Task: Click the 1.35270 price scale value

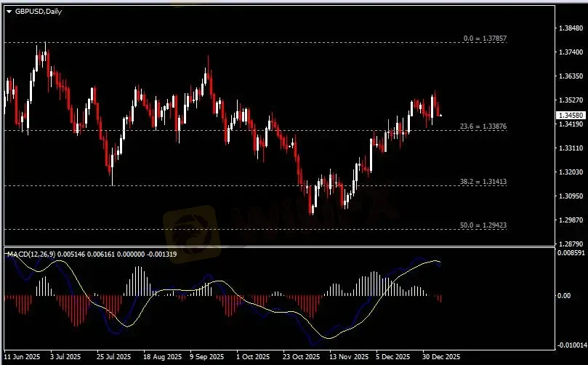Action: click(571, 100)
